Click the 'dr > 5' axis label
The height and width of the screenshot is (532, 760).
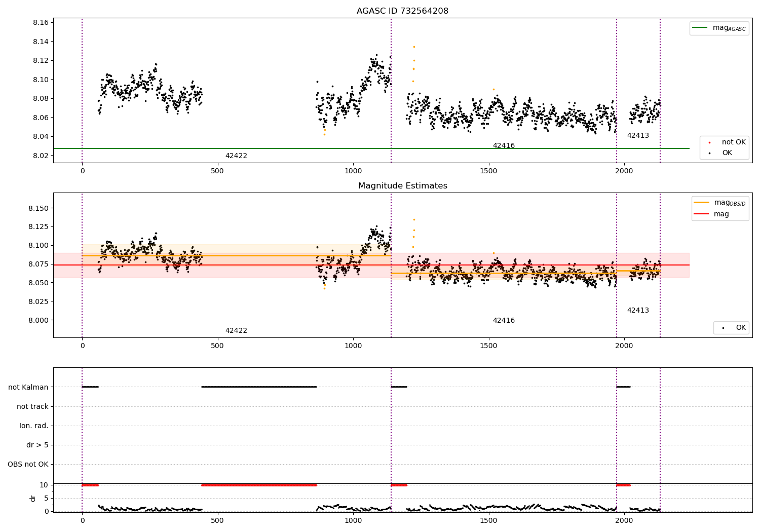[37, 445]
